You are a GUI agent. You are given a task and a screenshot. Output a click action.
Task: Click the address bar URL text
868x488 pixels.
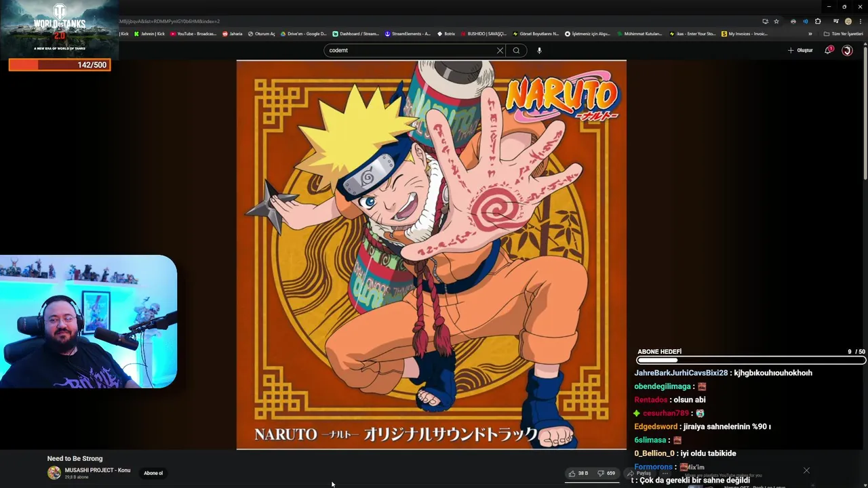point(170,21)
